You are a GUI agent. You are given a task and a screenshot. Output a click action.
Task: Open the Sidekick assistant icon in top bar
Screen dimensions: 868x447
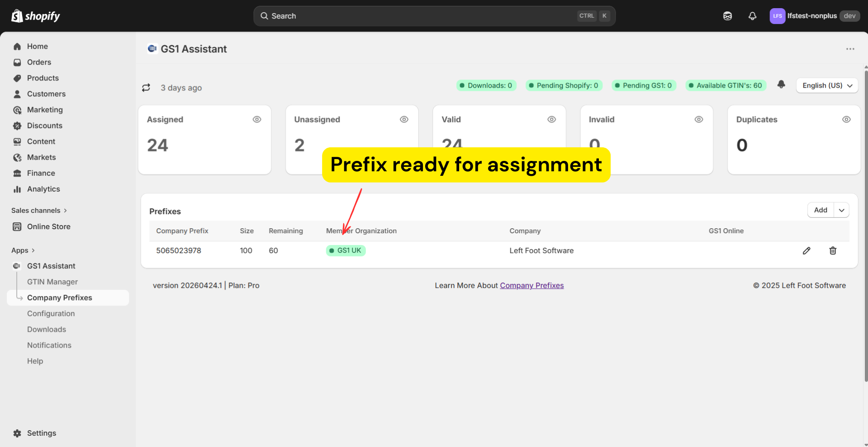(x=727, y=16)
